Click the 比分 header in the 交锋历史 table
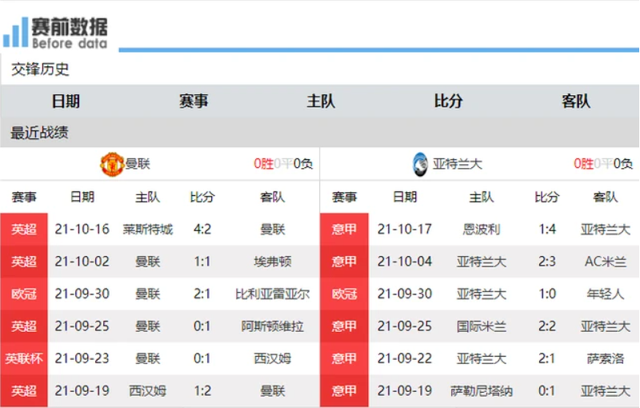Screen dimensions: 640x408 [448, 101]
